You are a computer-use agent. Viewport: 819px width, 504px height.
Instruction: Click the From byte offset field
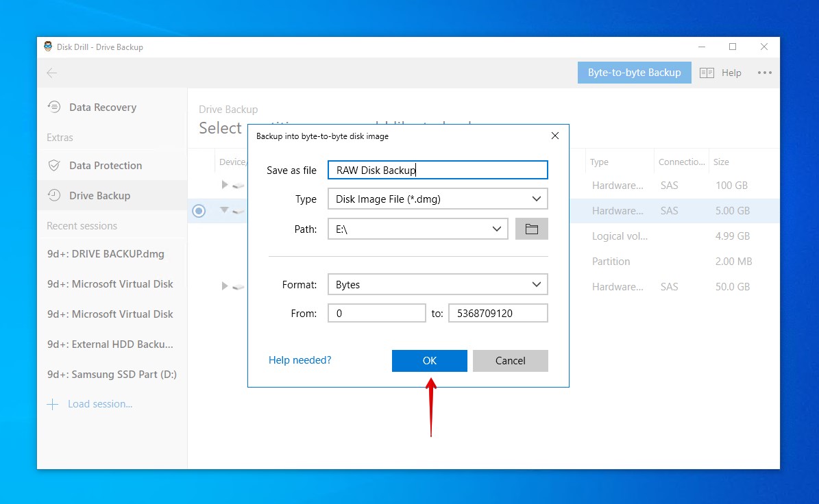(376, 313)
